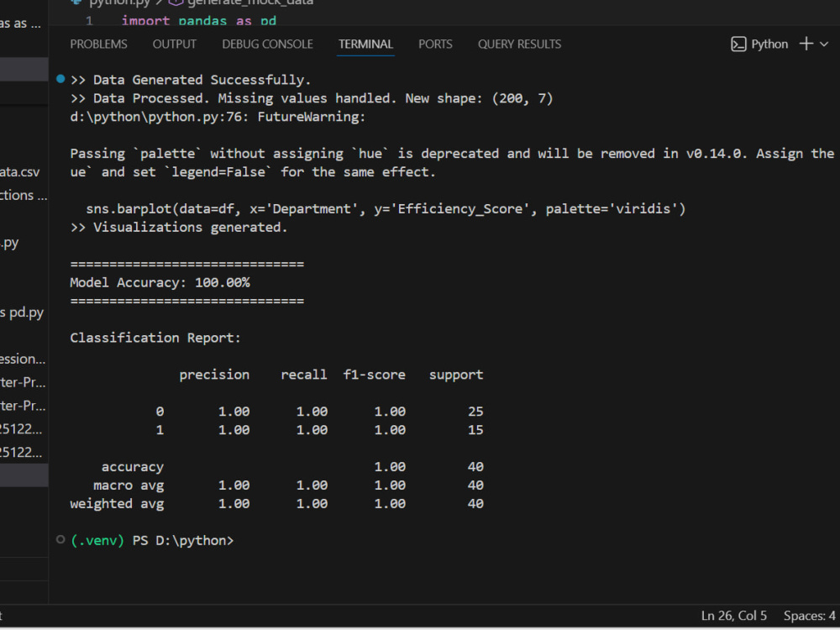840x630 pixels.
Task: Click the 'Data Generated Successfully.' line
Action: [191, 80]
